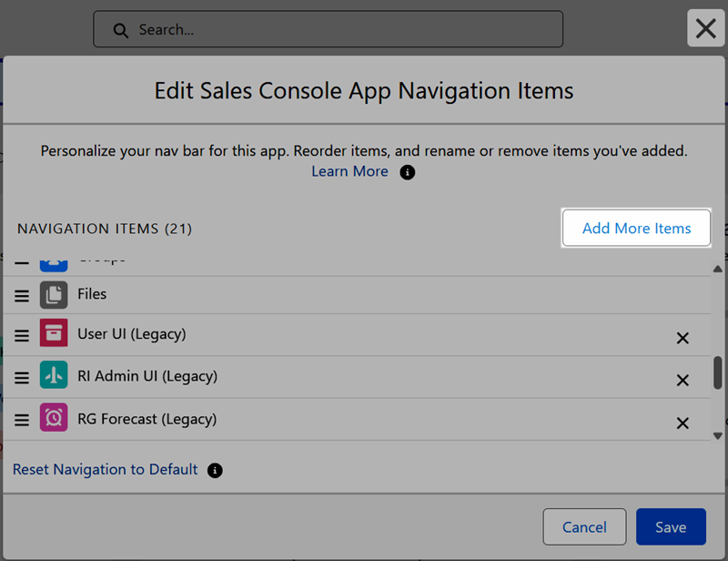The height and width of the screenshot is (561, 728).
Task: Click Reset Navigation to Default
Action: 105,469
